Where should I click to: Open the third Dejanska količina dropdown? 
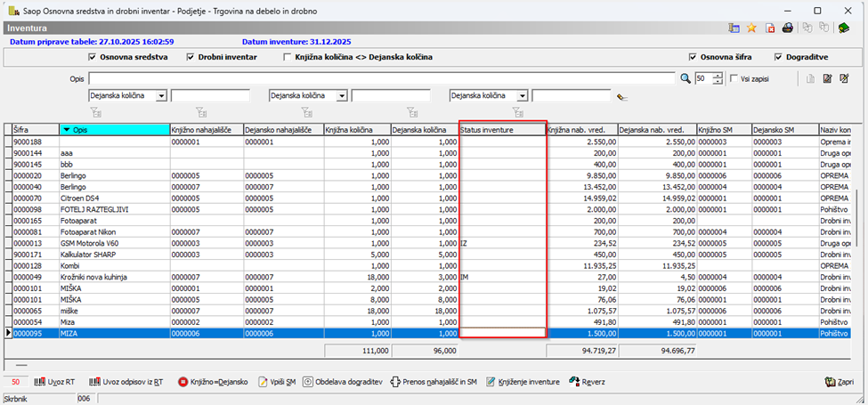coord(522,96)
